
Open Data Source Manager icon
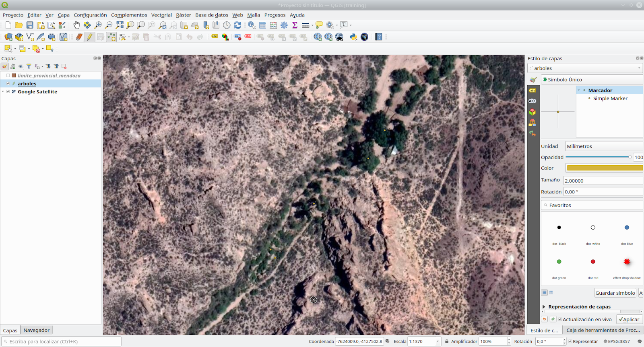[8, 37]
